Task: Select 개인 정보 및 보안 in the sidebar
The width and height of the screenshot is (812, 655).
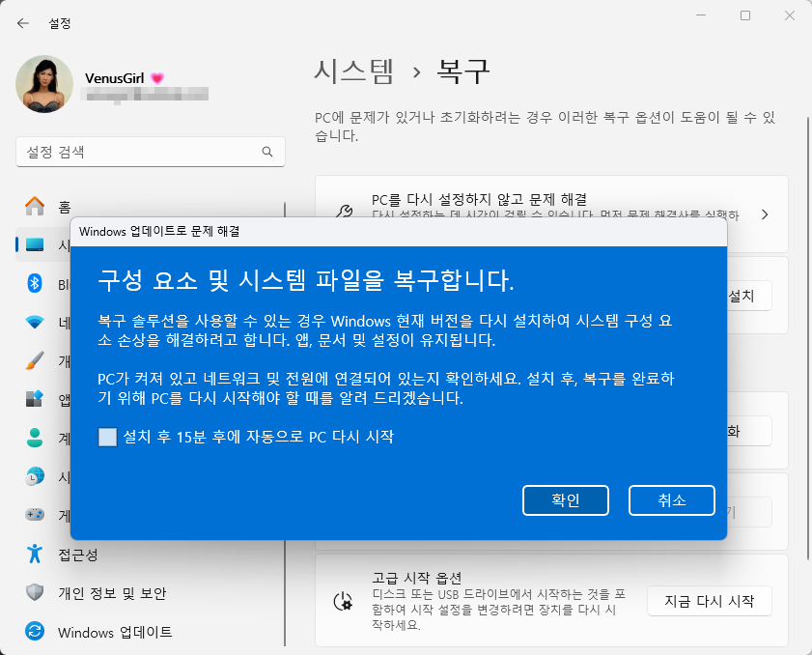Action: 112,593
